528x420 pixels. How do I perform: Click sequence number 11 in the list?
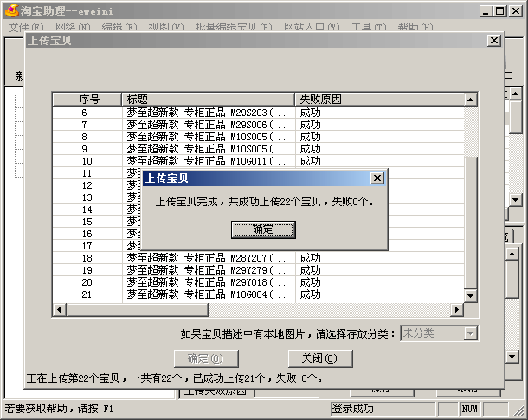tap(87, 173)
